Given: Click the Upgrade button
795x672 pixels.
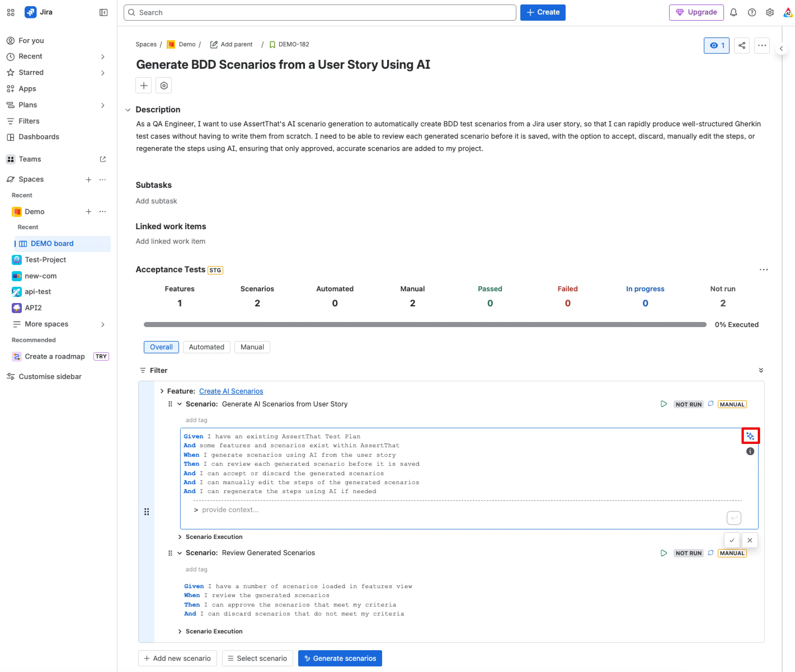Looking at the screenshot, I should (696, 12).
